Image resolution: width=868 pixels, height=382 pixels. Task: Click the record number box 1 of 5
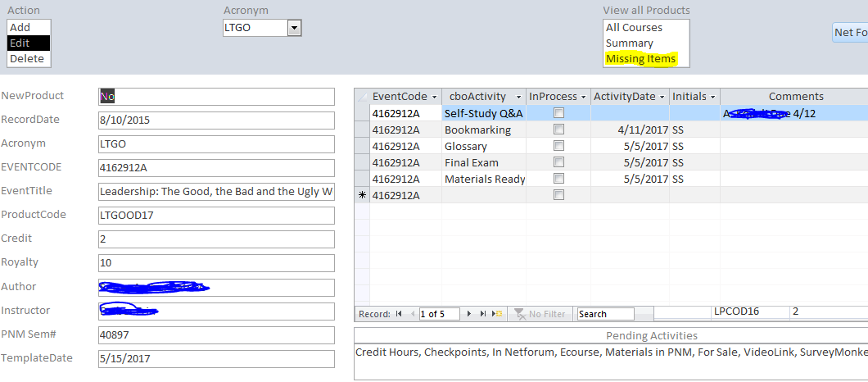tap(439, 314)
